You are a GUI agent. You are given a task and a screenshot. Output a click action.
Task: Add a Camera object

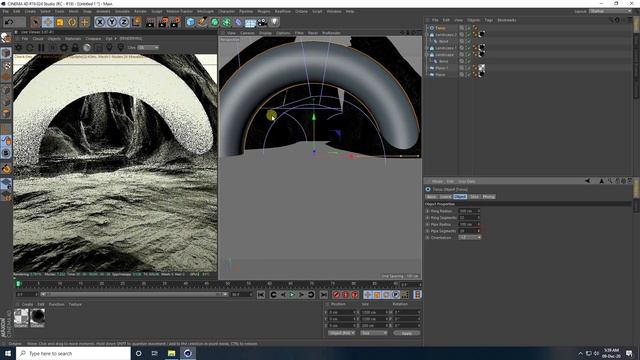(x=262, y=22)
